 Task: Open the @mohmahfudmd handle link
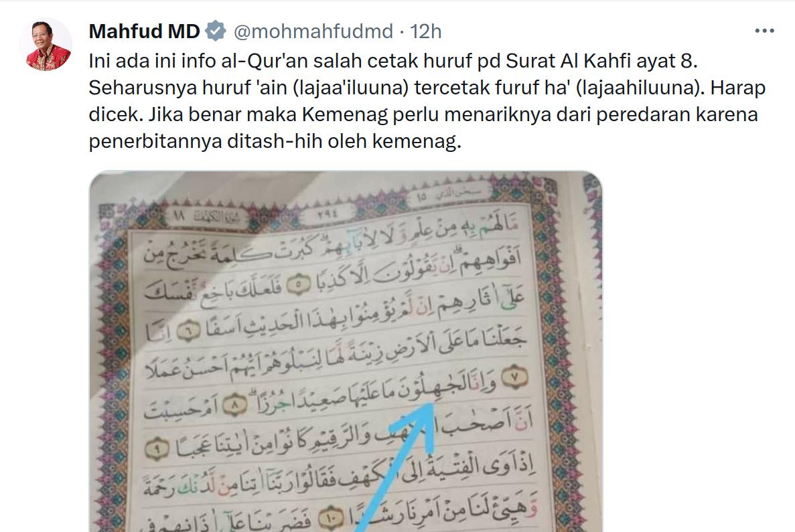(x=313, y=31)
